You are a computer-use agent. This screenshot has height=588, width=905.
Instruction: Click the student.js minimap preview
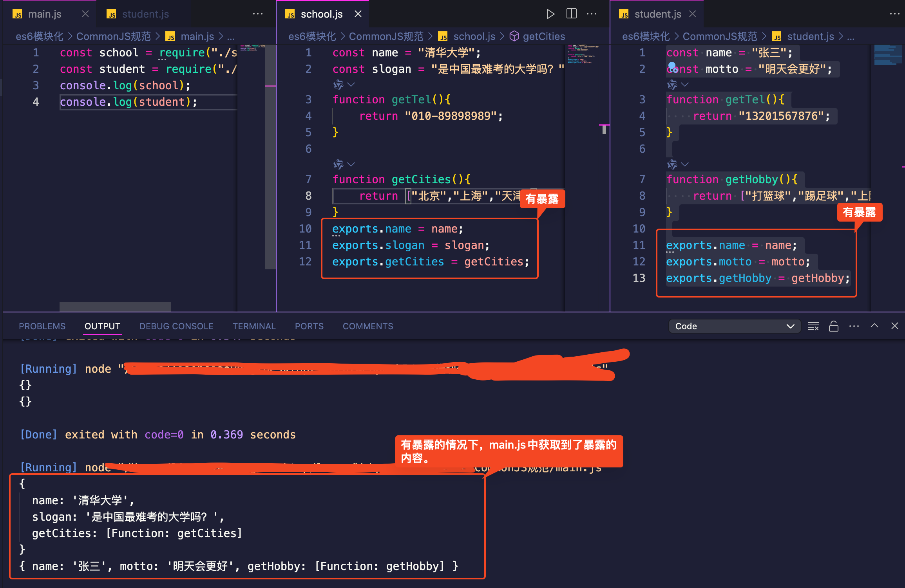click(887, 55)
